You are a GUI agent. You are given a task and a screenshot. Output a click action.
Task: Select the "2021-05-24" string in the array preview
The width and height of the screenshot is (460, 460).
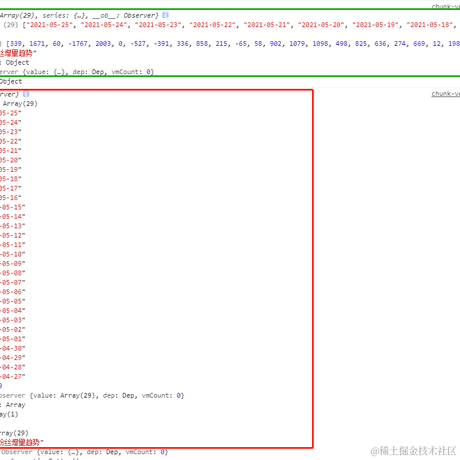[103, 25]
